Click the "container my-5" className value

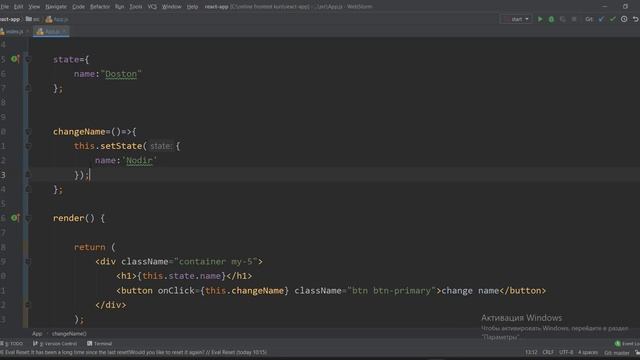pyautogui.click(x=216, y=262)
